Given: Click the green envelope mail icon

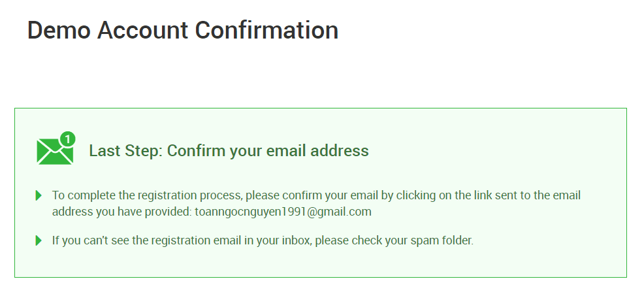Looking at the screenshot, I should pyautogui.click(x=54, y=152).
